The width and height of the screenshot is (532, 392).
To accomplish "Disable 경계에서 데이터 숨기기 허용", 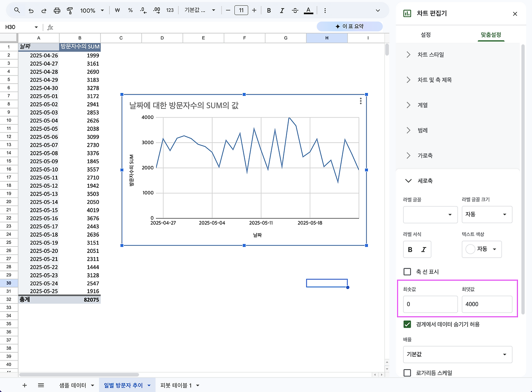I will (x=407, y=324).
